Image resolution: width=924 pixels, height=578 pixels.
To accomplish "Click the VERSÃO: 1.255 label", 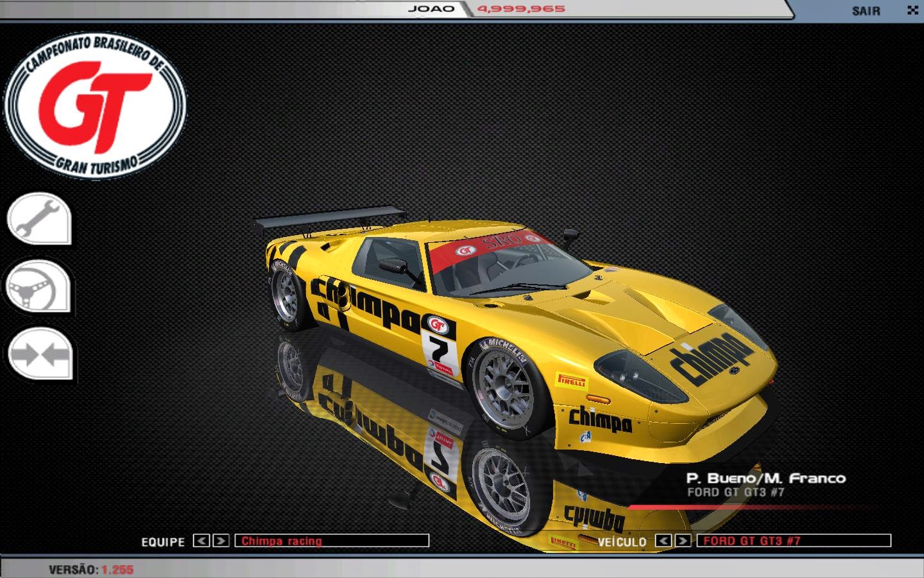I will 91,570.
